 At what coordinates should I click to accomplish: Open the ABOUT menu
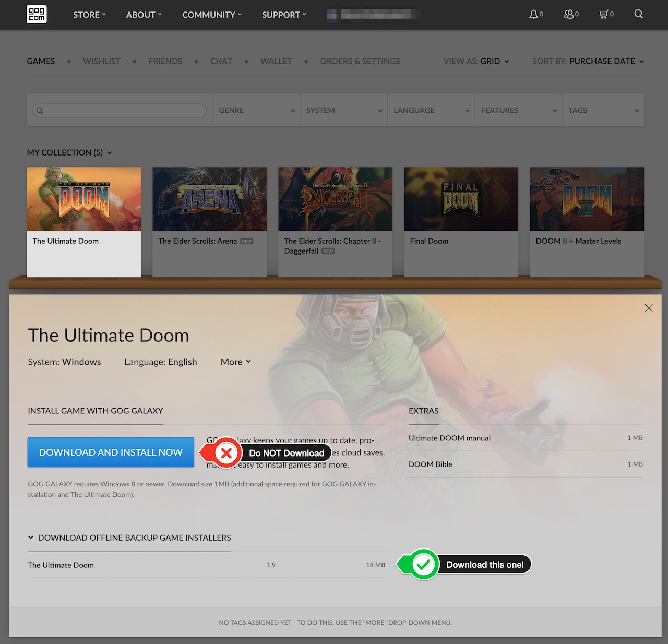point(144,15)
